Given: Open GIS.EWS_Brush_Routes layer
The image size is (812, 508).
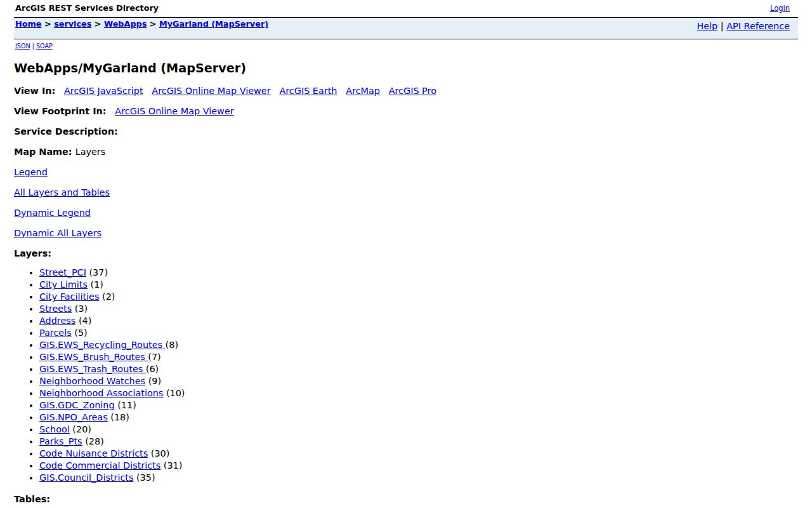Looking at the screenshot, I should coord(93,357).
